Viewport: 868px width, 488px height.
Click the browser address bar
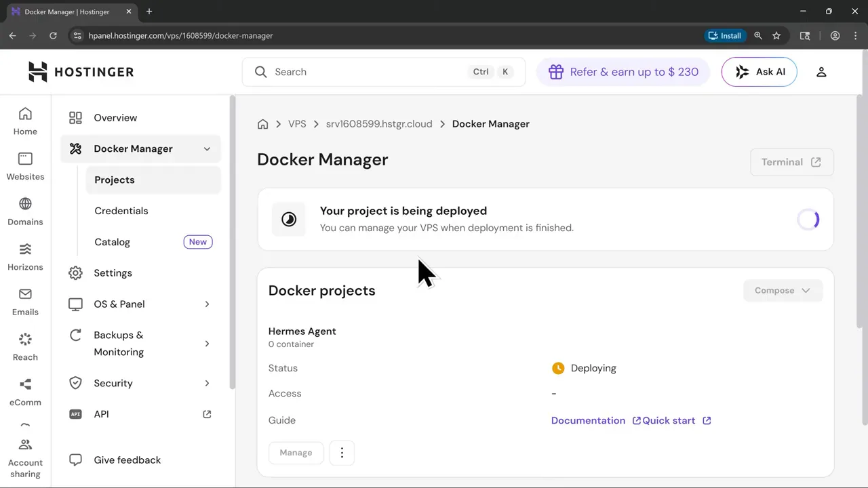[383, 36]
